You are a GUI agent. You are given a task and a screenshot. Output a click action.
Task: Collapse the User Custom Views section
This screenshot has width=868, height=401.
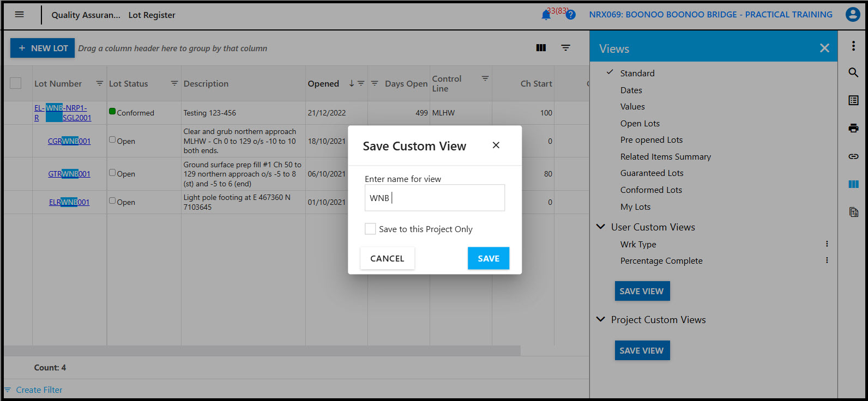coord(601,227)
